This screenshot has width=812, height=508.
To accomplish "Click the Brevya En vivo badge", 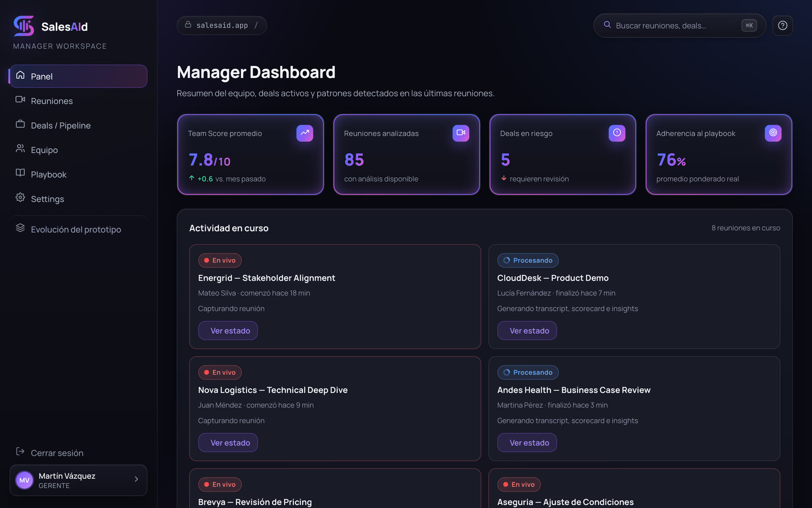I will click(220, 485).
